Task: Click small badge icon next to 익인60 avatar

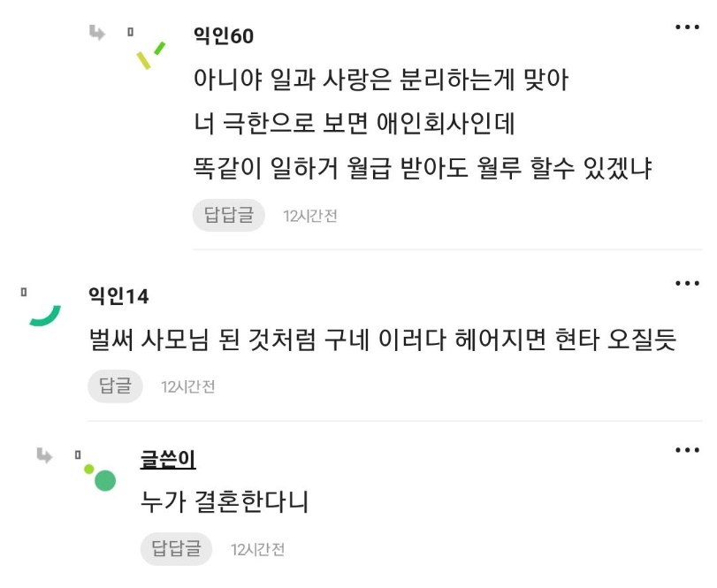Action: coord(130,32)
